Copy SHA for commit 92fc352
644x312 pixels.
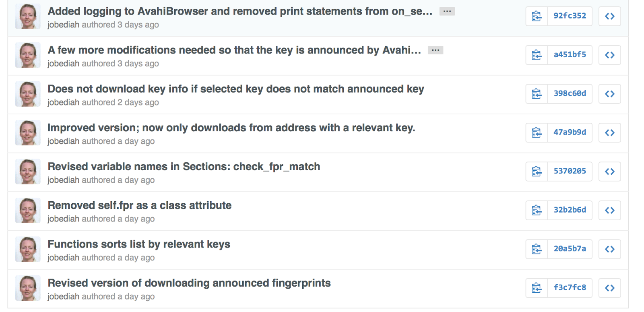pos(537,16)
